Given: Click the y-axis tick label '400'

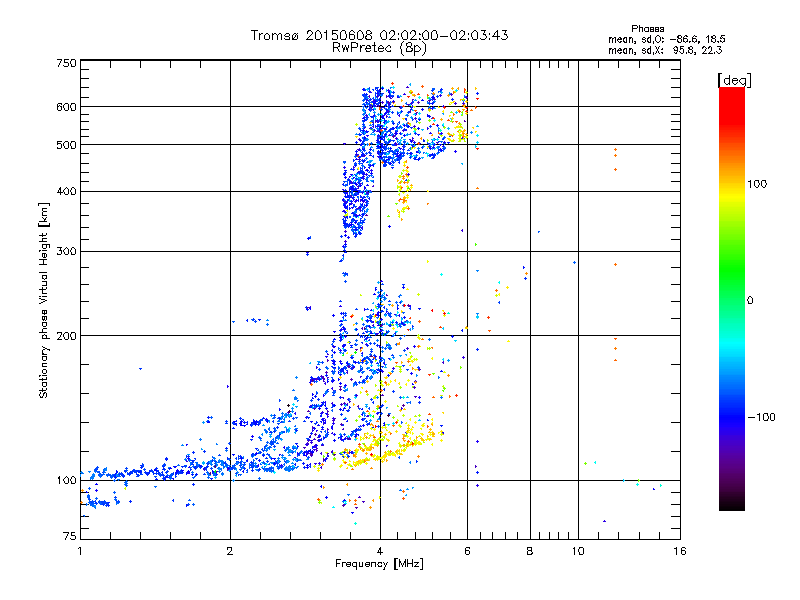Looking at the screenshot, I should 67,192.
